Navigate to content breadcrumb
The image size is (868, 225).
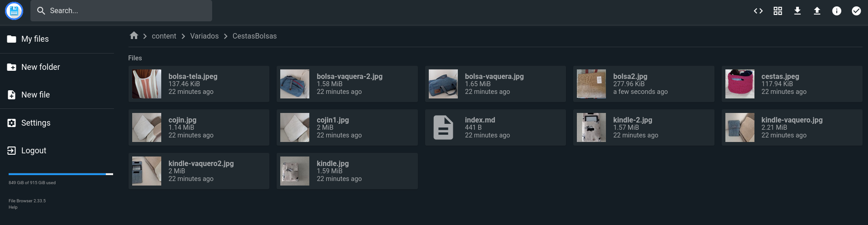[164, 36]
